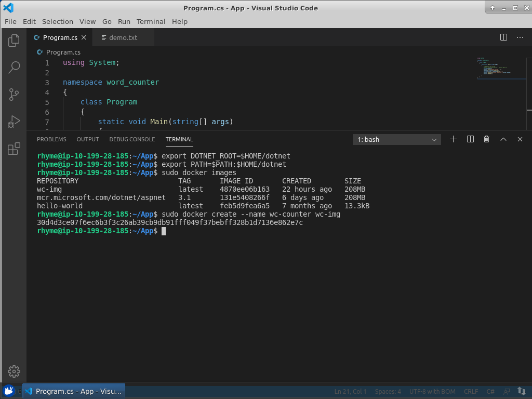
Task: Open Source Control view icon
Action: coord(14,95)
